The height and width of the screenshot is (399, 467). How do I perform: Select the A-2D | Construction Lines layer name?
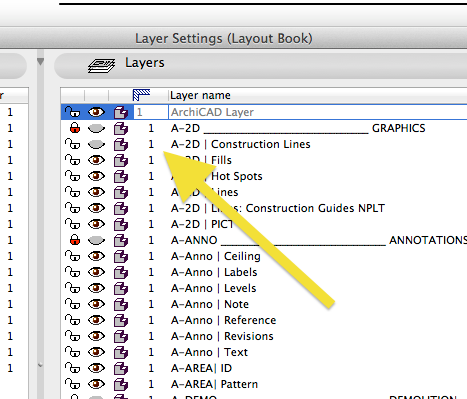point(240,144)
